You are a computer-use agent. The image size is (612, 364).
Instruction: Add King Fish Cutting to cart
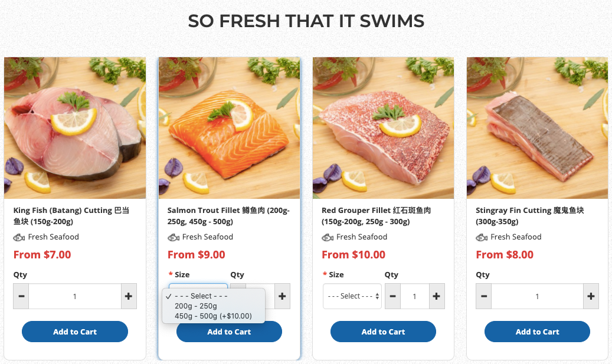(x=75, y=332)
